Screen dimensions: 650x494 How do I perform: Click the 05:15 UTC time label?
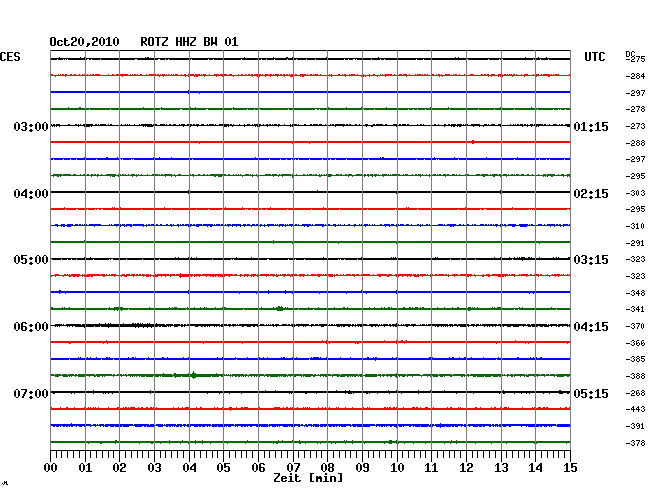click(x=591, y=393)
